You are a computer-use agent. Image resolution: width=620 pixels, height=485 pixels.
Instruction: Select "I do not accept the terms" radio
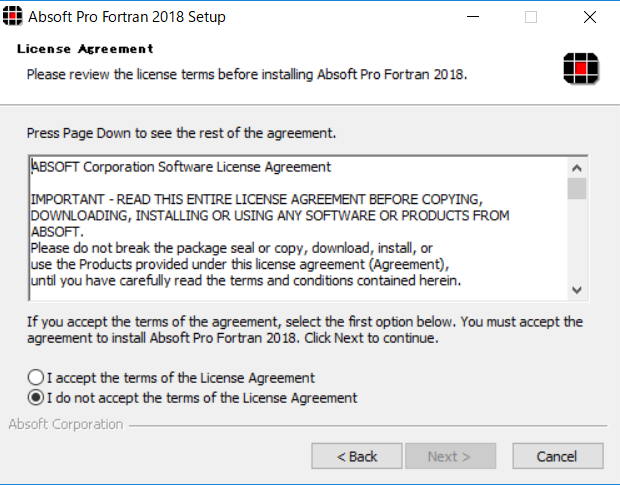(36, 398)
